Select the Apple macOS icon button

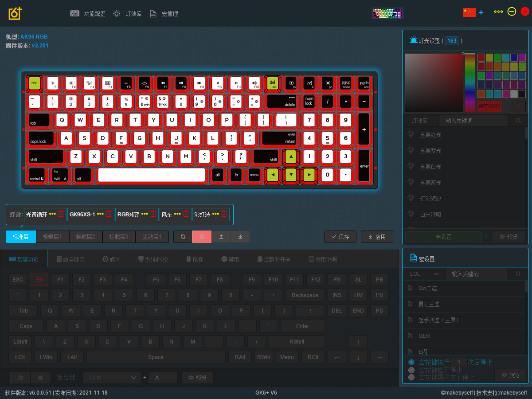click(x=40, y=378)
